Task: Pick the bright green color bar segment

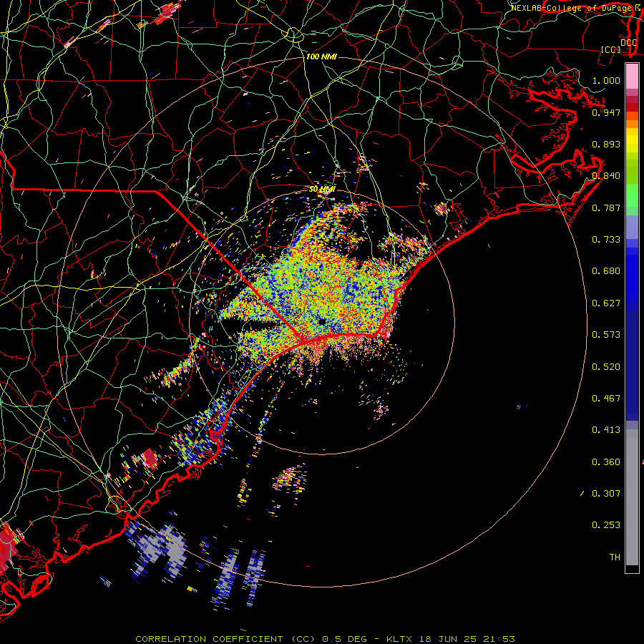Action: pyautogui.click(x=632, y=195)
